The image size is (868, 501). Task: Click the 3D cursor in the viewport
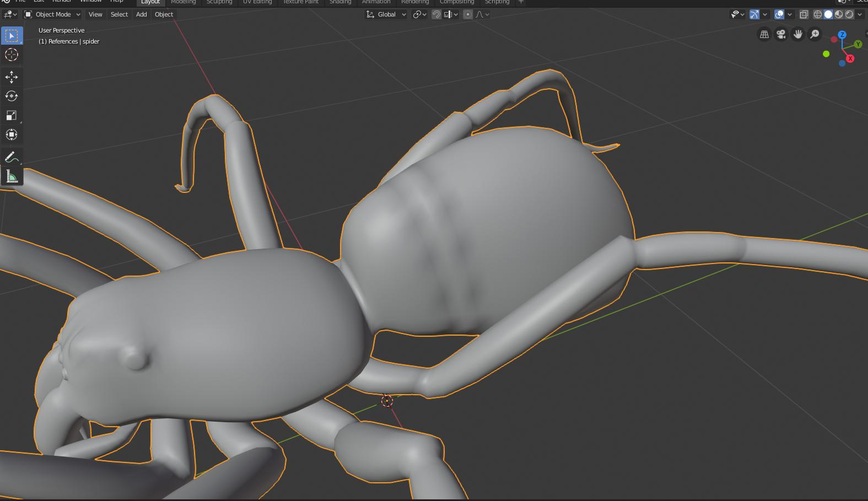387,401
